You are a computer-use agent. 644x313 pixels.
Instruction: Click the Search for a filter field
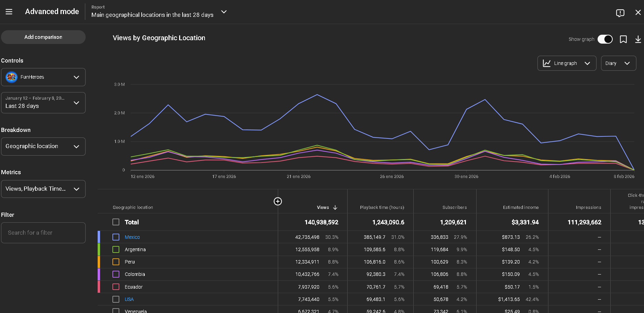click(x=43, y=233)
